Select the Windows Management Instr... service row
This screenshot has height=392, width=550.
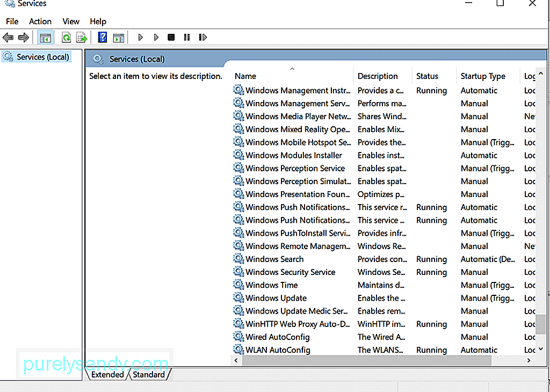tap(383, 90)
